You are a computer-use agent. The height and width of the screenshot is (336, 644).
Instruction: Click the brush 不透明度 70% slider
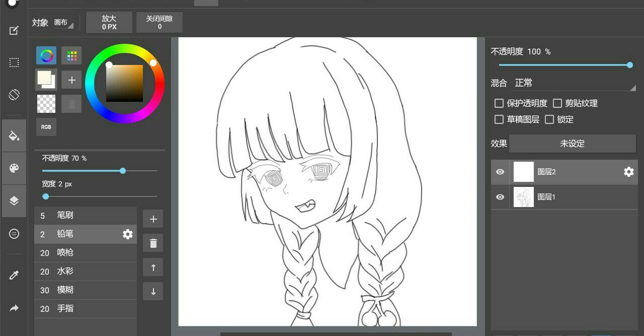pyautogui.click(x=100, y=171)
